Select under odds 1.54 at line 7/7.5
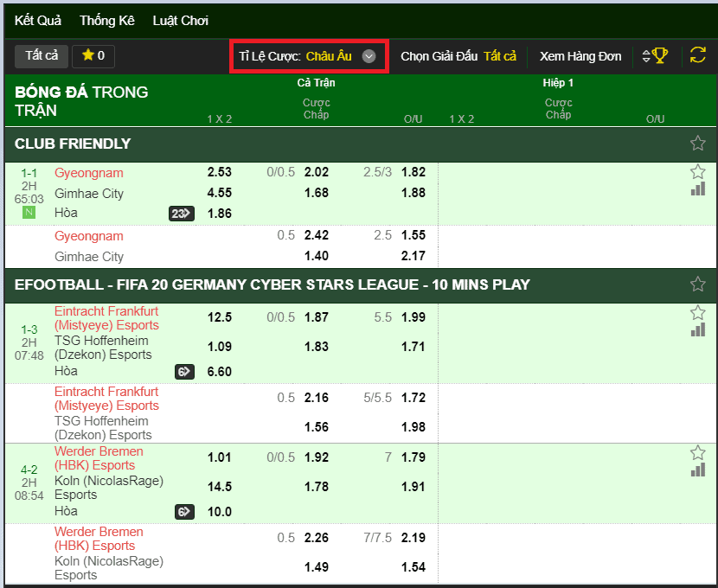Image resolution: width=718 pixels, height=588 pixels. [x=413, y=567]
